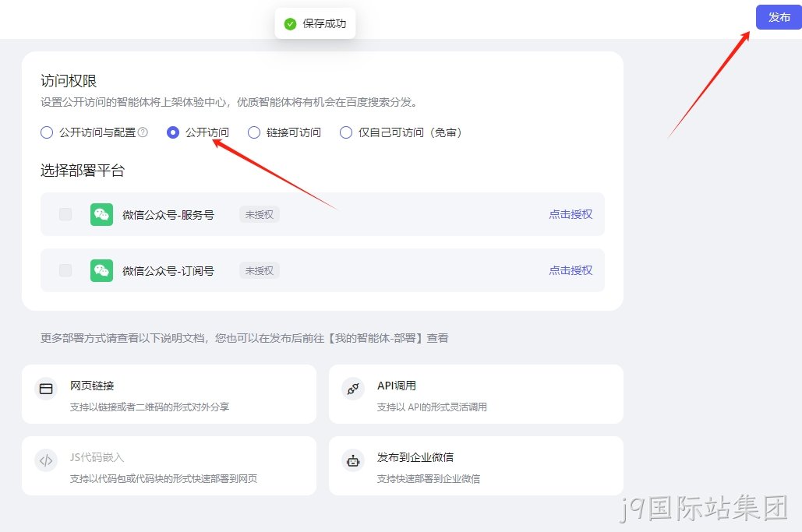Click the 发布 publish button
The image size is (802, 532).
(779, 17)
